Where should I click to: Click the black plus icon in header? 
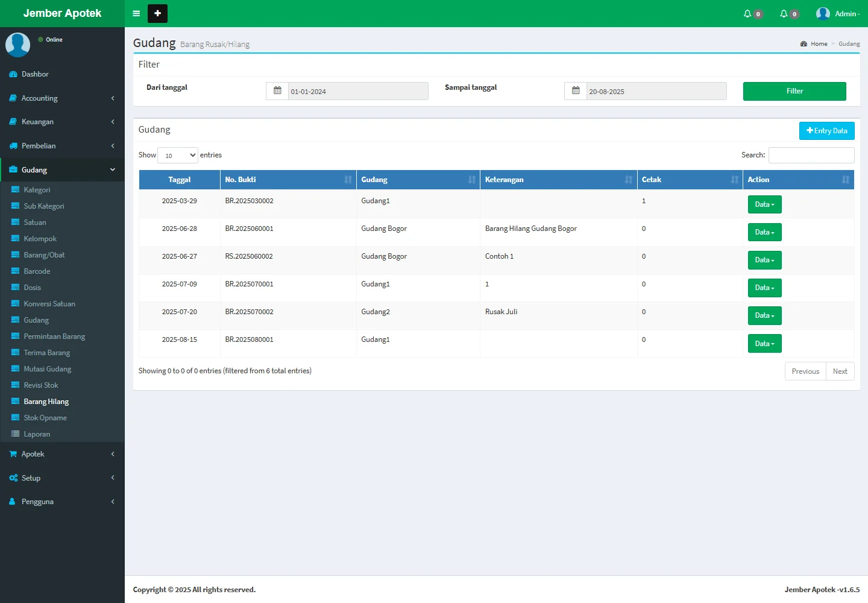point(157,13)
